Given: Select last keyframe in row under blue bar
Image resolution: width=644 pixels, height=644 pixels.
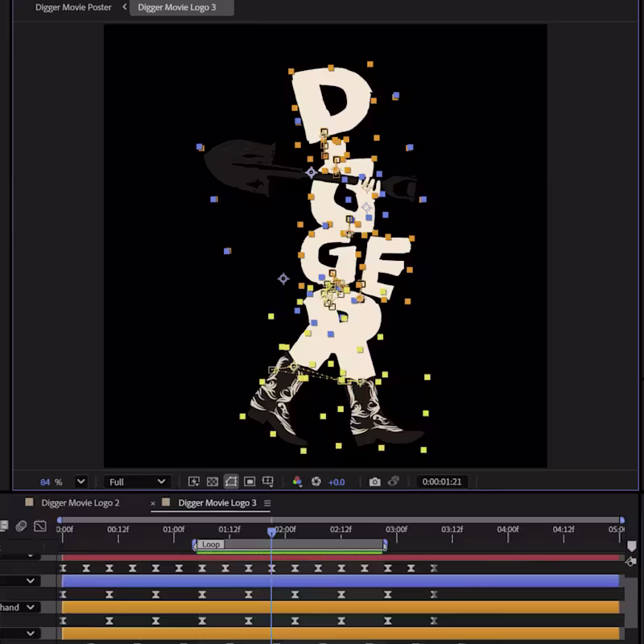Looking at the screenshot, I should pos(434,594).
